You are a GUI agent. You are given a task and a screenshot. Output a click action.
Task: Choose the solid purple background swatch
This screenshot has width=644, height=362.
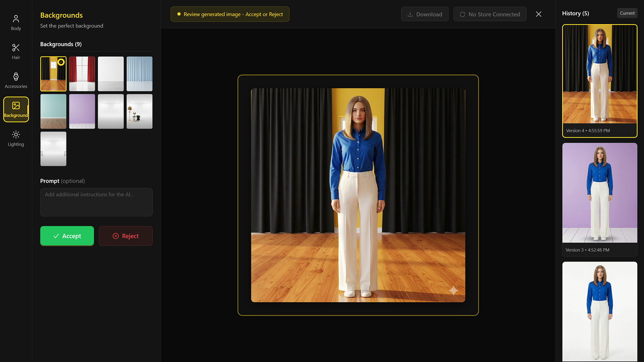tap(82, 111)
